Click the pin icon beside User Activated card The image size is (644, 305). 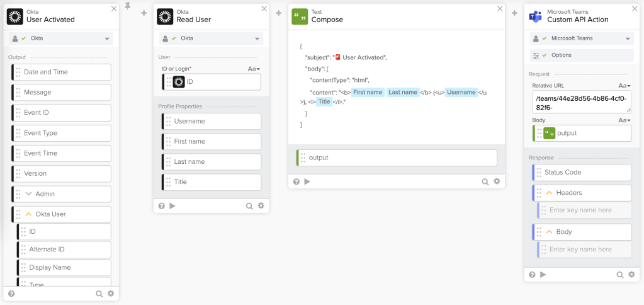click(x=128, y=6)
